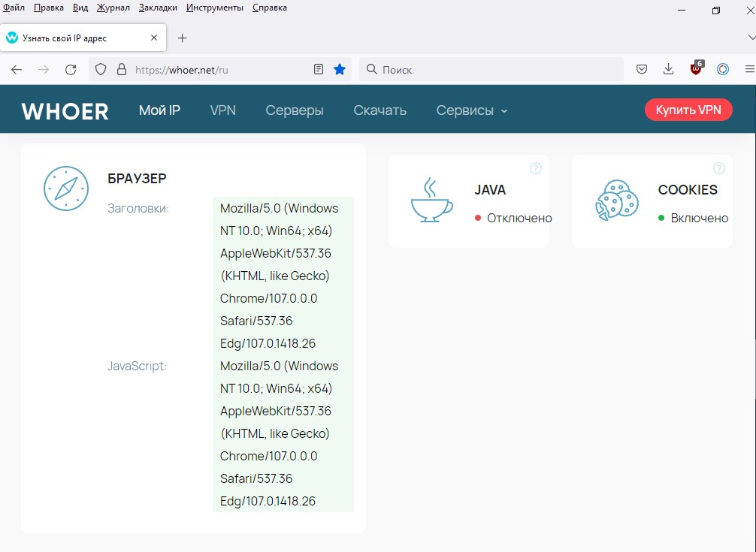Open the tracking protection shield icon
This screenshot has width=756, height=552.
(100, 70)
